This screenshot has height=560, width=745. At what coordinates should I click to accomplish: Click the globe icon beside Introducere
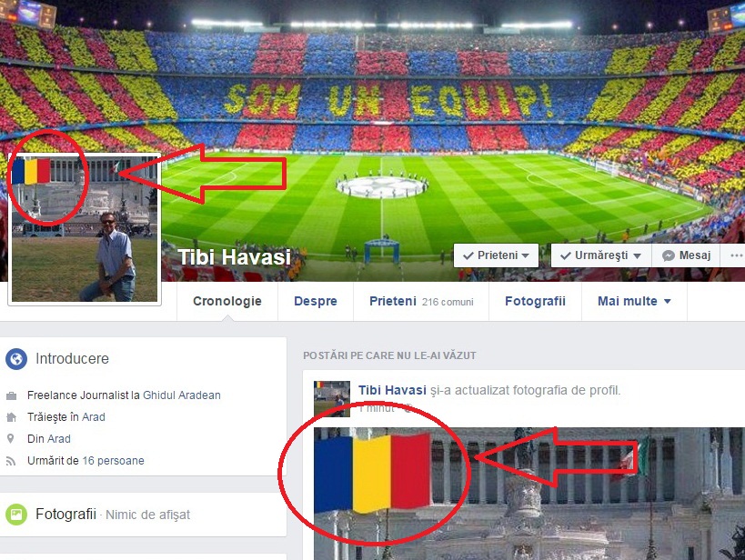[x=16, y=358]
